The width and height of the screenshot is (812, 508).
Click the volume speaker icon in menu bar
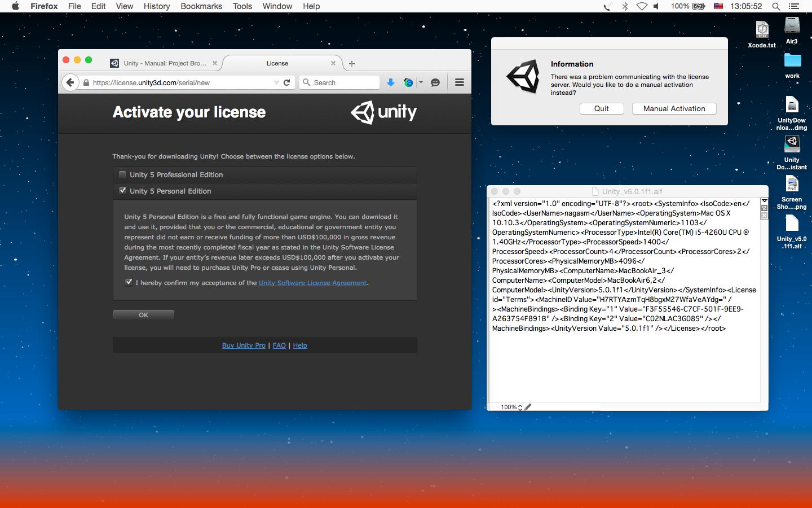point(656,6)
